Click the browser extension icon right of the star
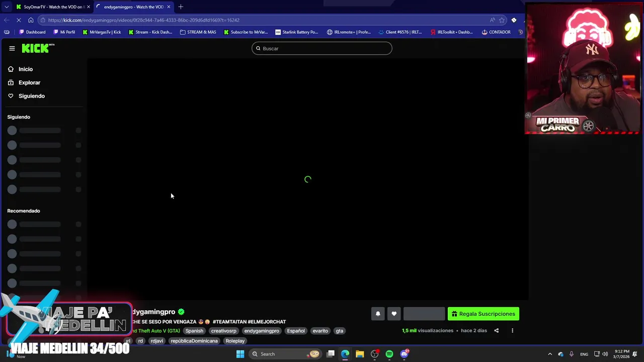Image resolution: width=644 pixels, height=362 pixels. 514,20
